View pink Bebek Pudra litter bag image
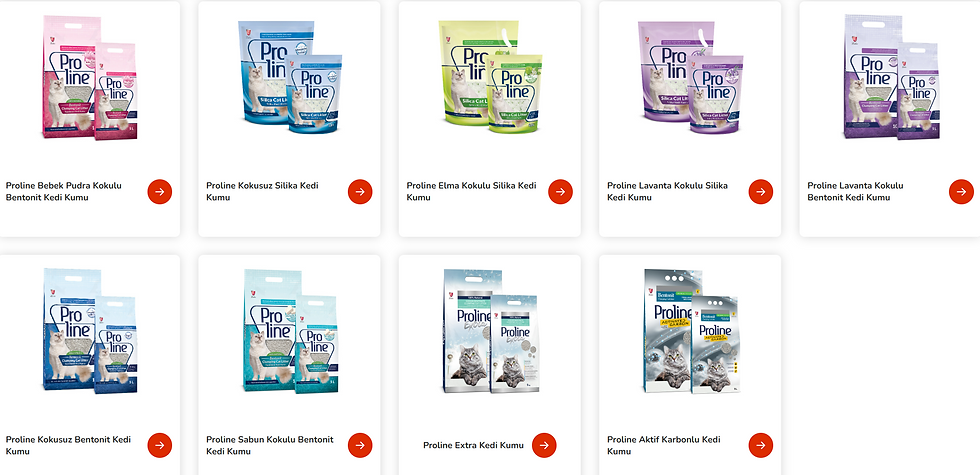Image resolution: width=980 pixels, height=475 pixels. [x=89, y=78]
